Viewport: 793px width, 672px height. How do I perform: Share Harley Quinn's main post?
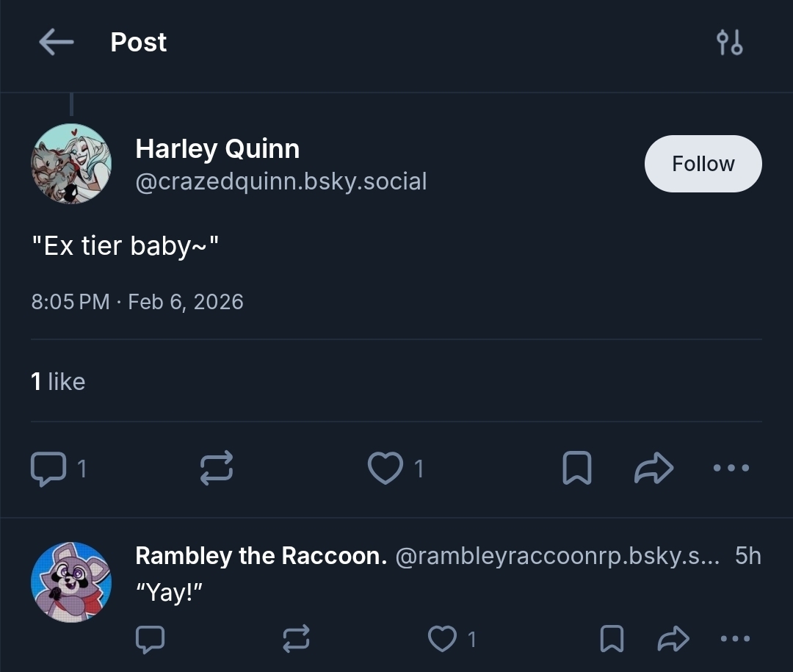(x=653, y=468)
